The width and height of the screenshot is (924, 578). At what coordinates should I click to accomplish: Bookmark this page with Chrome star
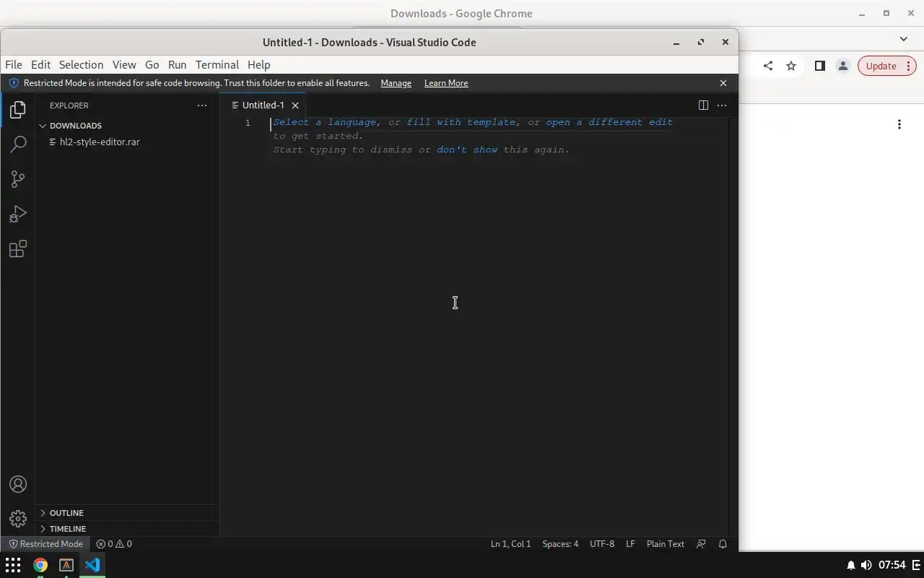791,66
